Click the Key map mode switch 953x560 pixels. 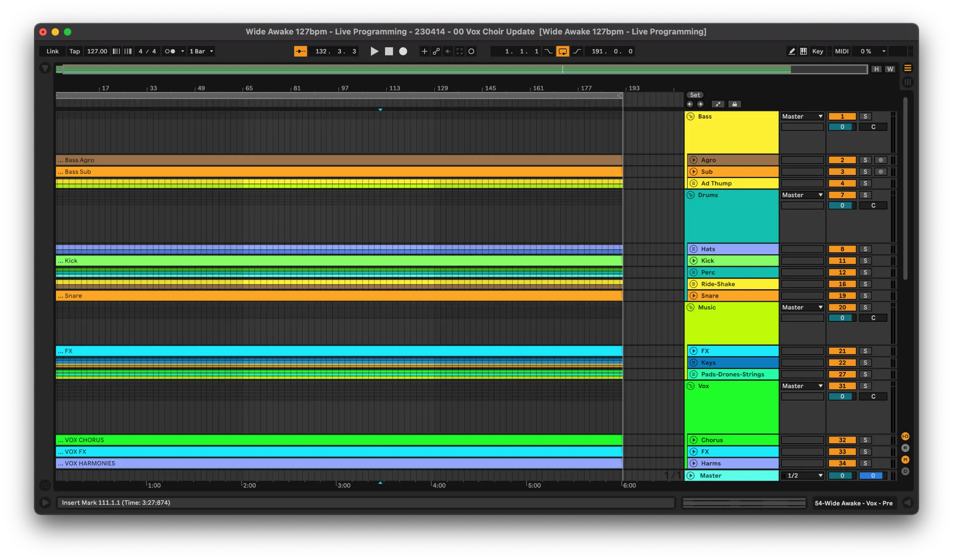coord(817,51)
